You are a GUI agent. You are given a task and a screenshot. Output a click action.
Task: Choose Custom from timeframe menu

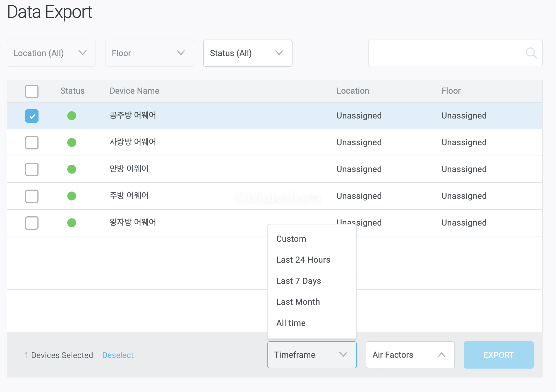pos(291,239)
